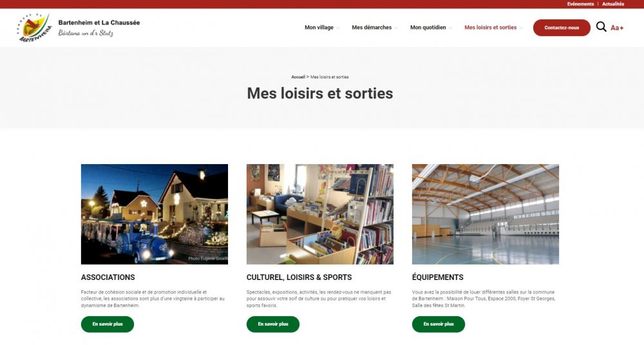Go to Accueil in the breadcrumb
644x345 pixels.
click(298, 77)
